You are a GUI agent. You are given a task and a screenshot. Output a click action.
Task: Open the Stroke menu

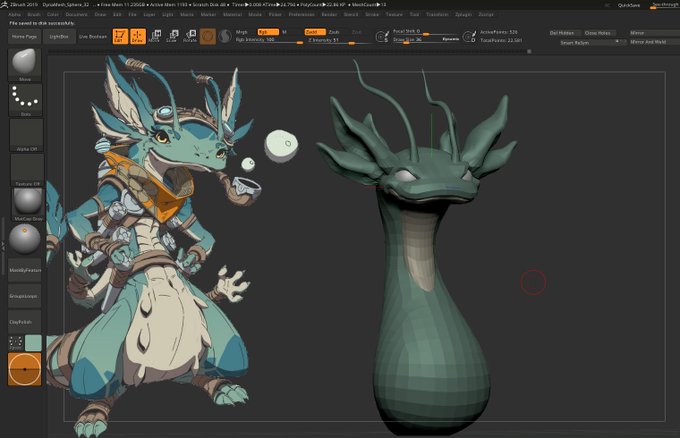click(372, 15)
